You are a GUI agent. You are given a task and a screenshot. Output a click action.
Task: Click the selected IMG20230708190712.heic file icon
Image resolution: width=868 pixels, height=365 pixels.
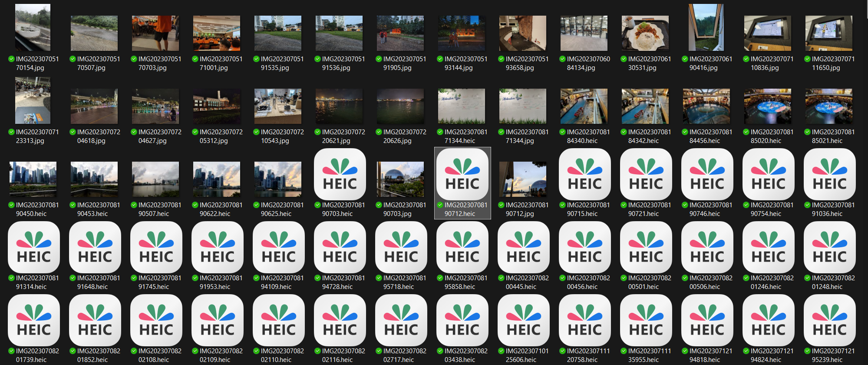(462, 175)
